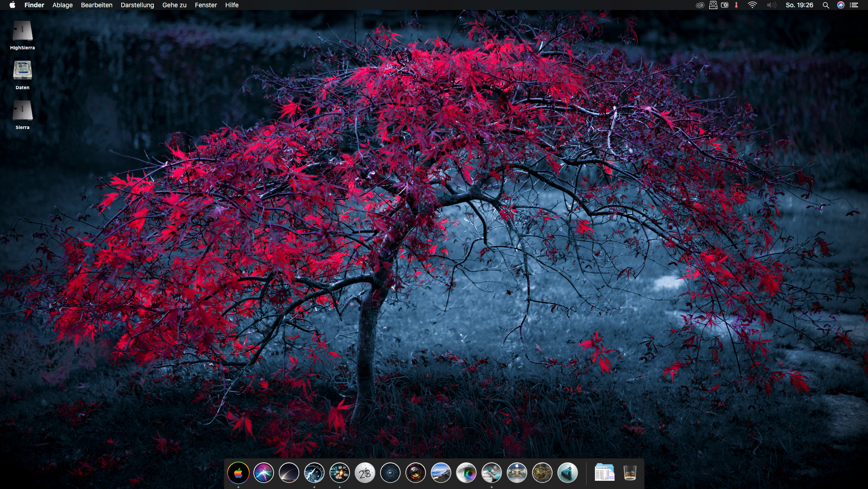The height and width of the screenshot is (489, 868).
Task: Click the colorful eye dock icon
Action: coord(466,473)
